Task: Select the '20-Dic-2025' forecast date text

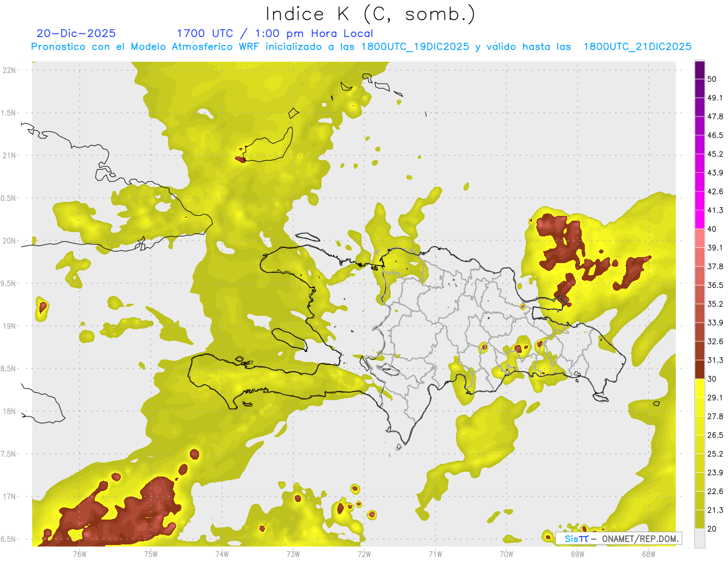Action: click(x=76, y=33)
